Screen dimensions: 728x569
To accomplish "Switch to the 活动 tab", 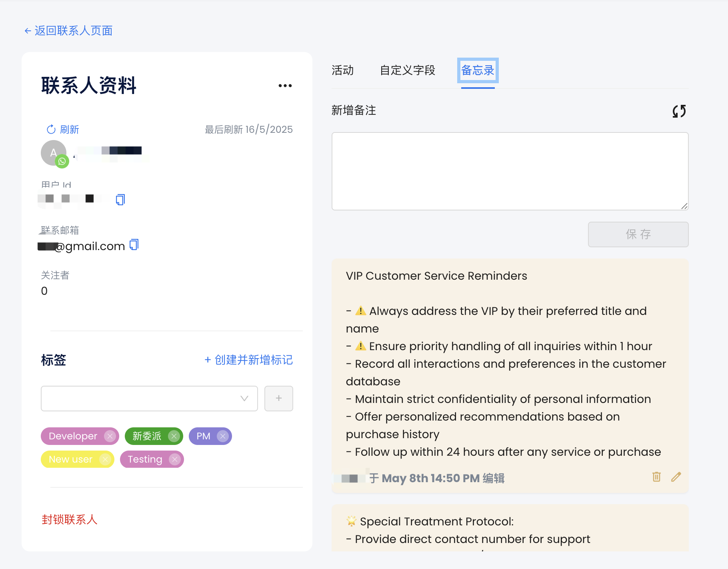I will [x=342, y=70].
